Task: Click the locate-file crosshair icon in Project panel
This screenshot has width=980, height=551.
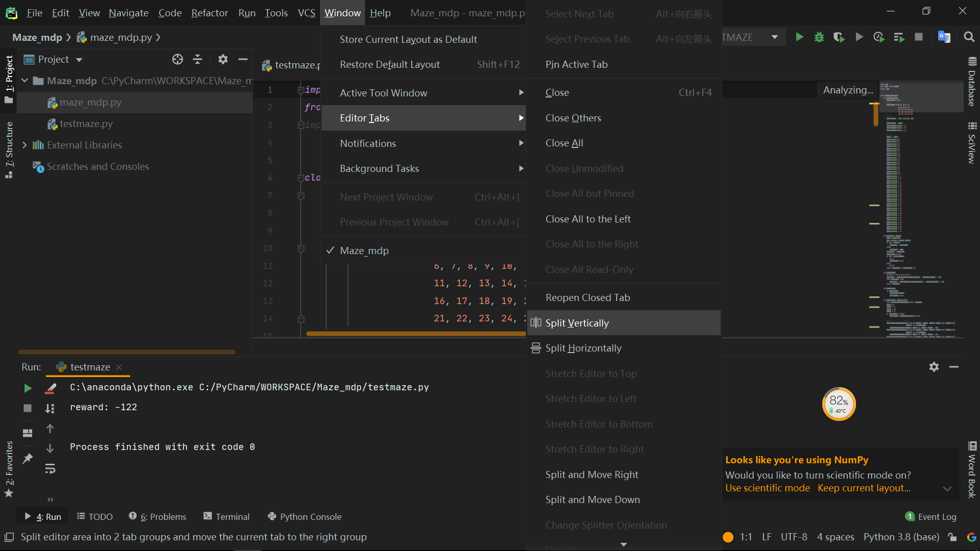Action: pyautogui.click(x=177, y=59)
